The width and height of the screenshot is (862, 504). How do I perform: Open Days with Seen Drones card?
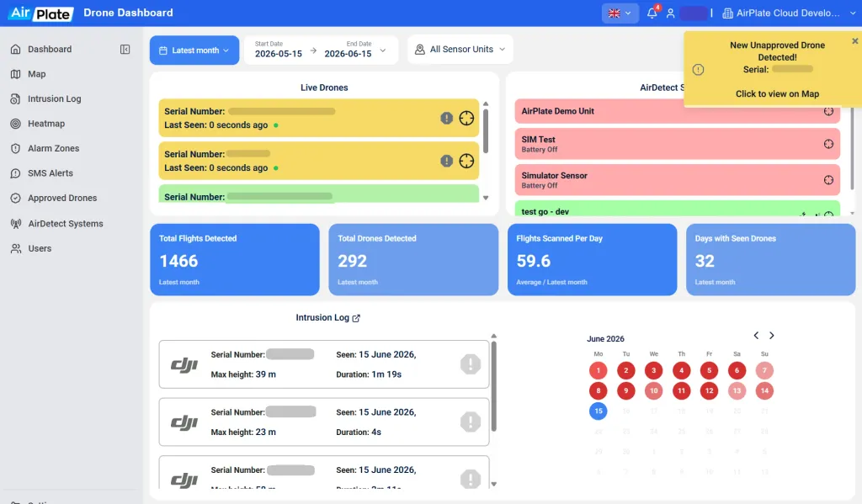[771, 259]
